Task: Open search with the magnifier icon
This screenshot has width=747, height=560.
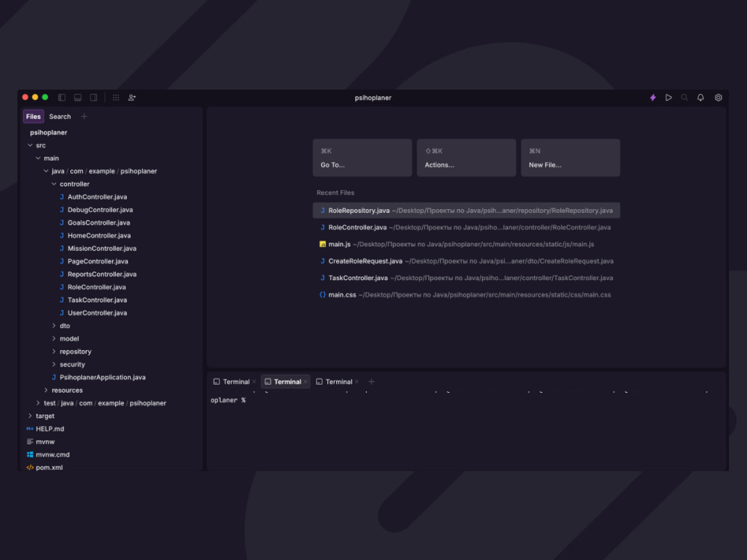Action: [x=684, y=98]
